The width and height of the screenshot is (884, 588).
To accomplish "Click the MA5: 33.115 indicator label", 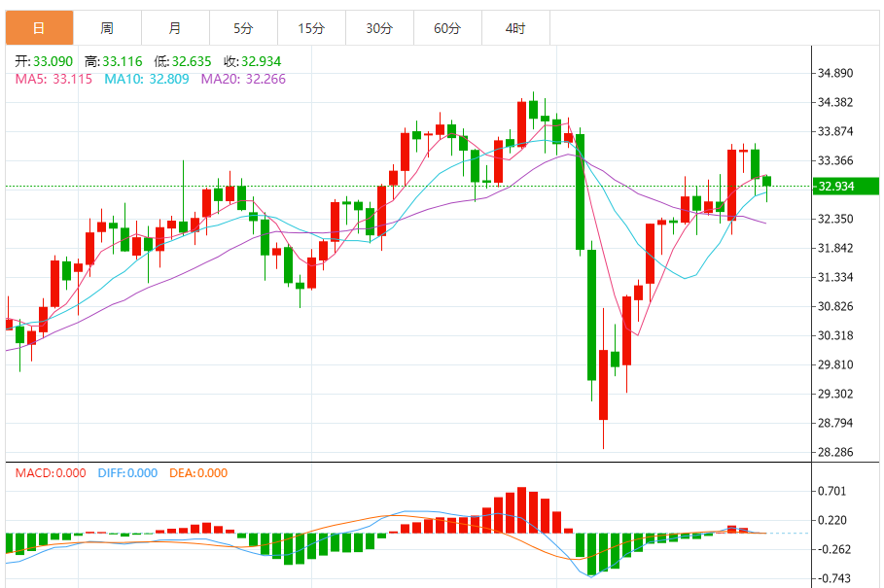I will [x=53, y=79].
